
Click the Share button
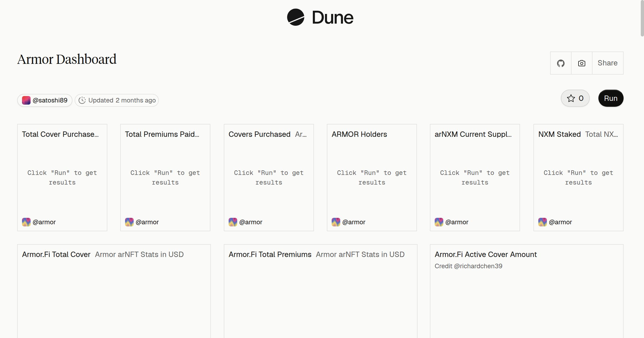click(x=608, y=63)
